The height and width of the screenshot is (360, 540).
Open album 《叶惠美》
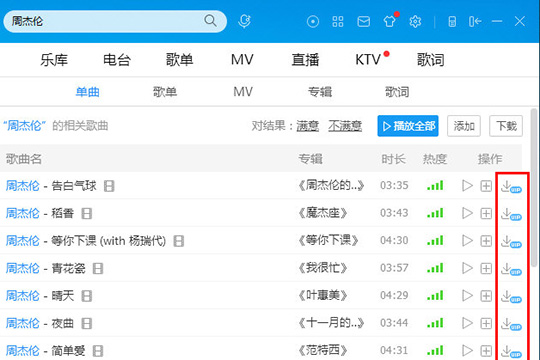coord(323,296)
